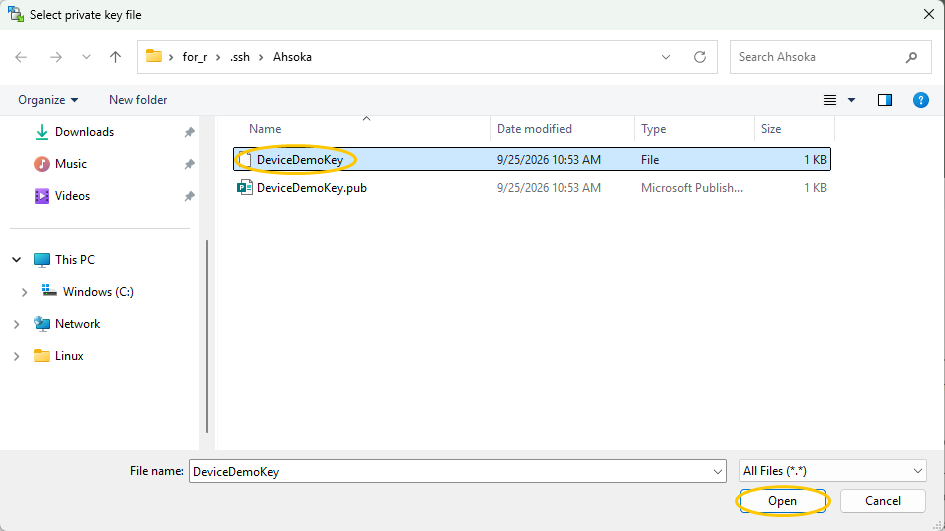Select the Windows (C:) drive

click(98, 292)
